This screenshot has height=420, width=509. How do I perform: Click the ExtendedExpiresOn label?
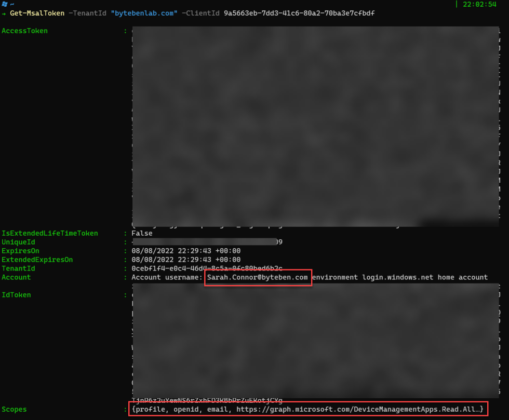coord(37,260)
